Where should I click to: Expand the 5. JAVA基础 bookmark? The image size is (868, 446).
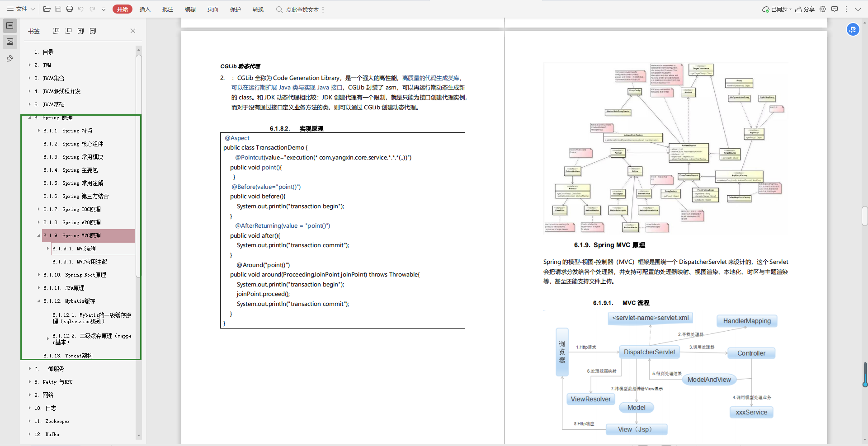click(x=30, y=104)
